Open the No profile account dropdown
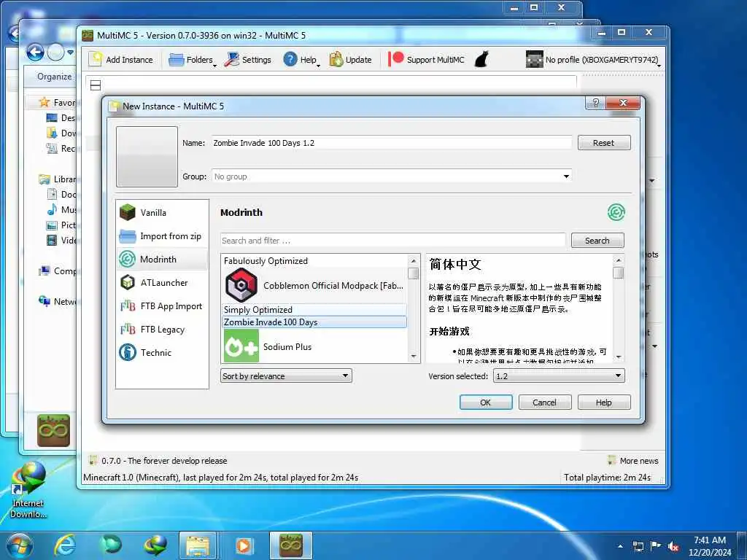747x560 pixels. pos(594,60)
